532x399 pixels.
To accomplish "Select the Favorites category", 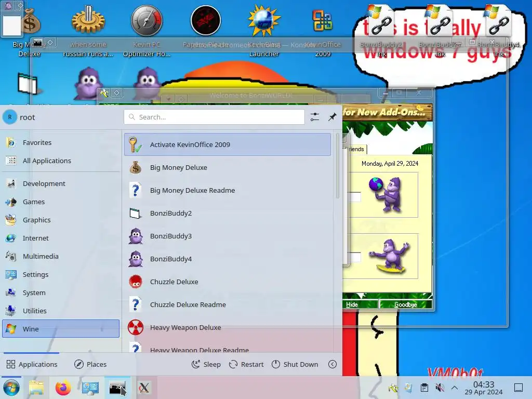I will [x=61, y=142].
